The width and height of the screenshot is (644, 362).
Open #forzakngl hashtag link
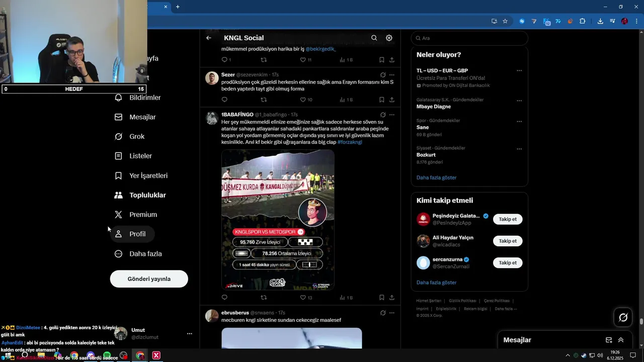pos(350,142)
